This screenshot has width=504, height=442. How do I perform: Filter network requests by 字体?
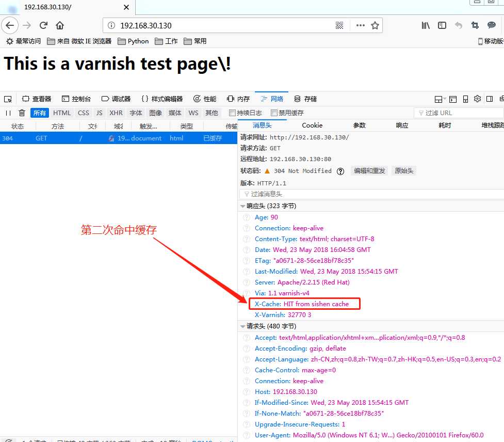click(x=136, y=113)
